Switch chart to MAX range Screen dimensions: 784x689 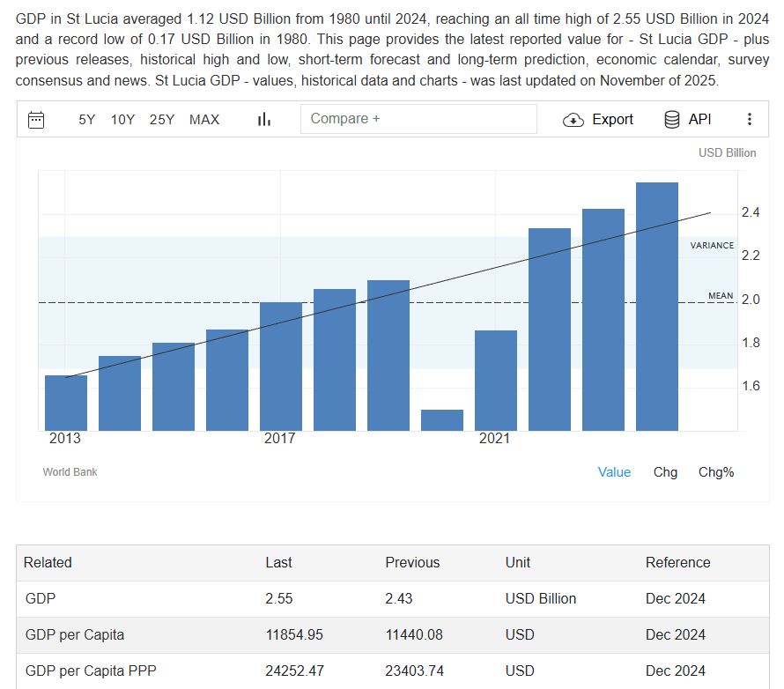coord(204,120)
